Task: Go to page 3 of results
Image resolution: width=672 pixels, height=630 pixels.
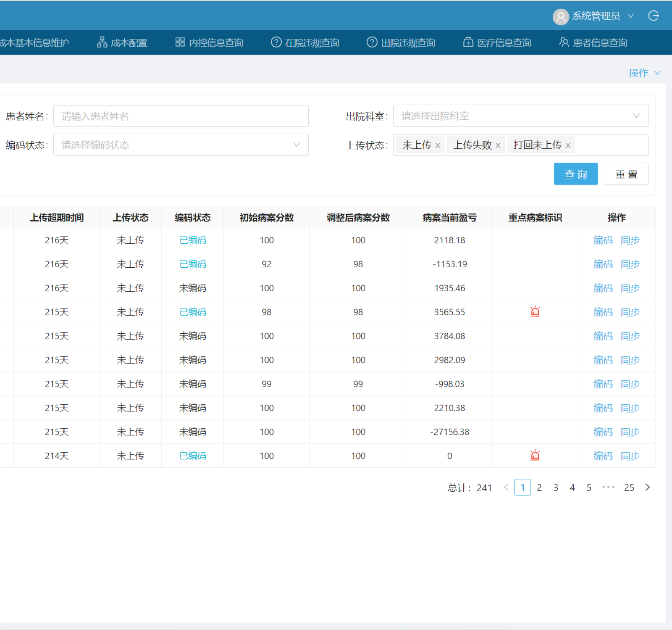Action: tap(556, 487)
